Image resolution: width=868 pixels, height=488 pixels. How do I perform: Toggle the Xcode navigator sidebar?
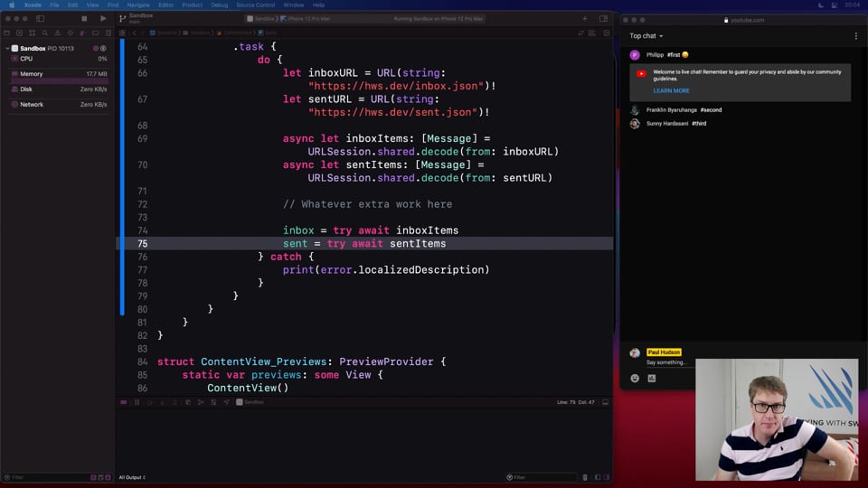[41, 18]
